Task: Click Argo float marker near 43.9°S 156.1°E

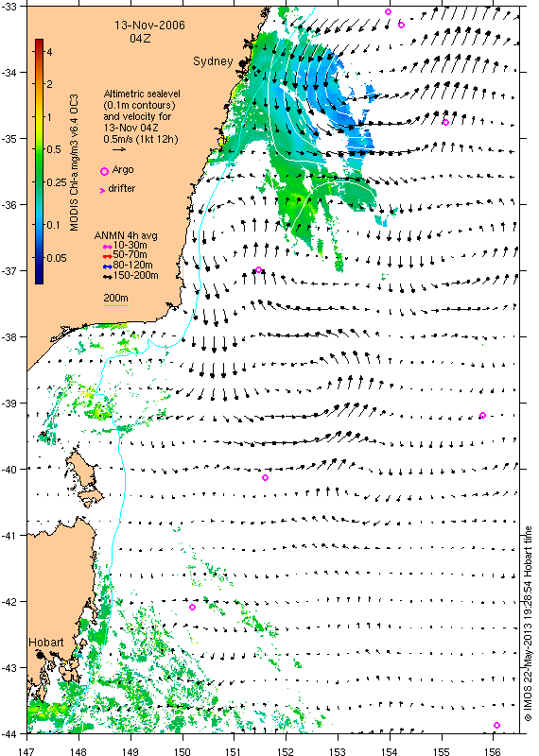Action: (x=497, y=725)
